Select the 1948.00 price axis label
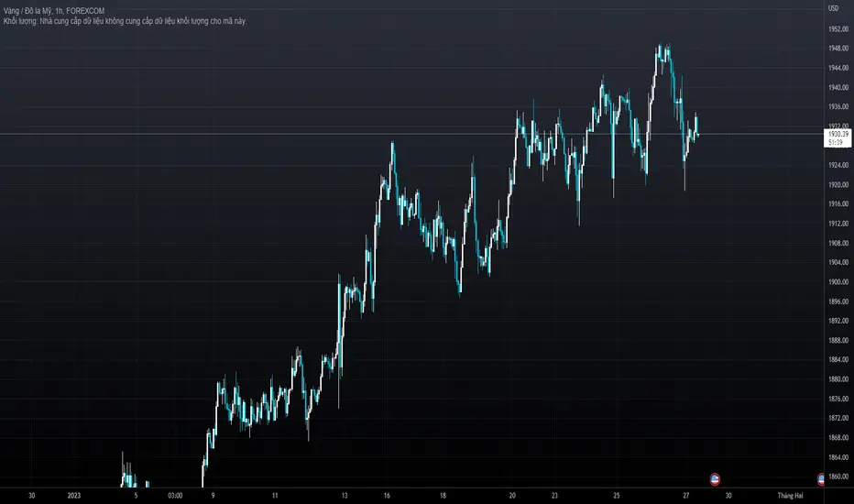Screen dimensions: 854x504 pyautogui.click(x=838, y=49)
